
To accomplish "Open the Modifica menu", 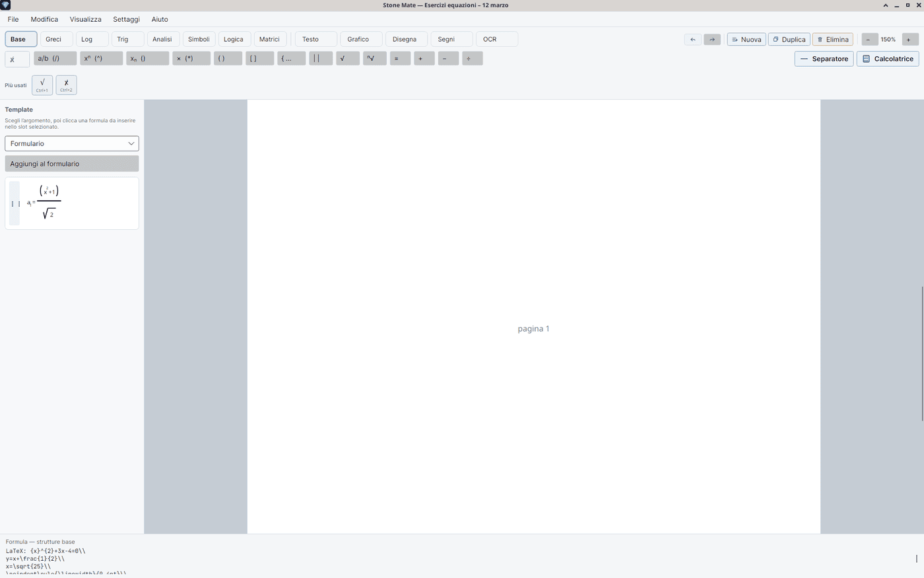I will (x=44, y=19).
